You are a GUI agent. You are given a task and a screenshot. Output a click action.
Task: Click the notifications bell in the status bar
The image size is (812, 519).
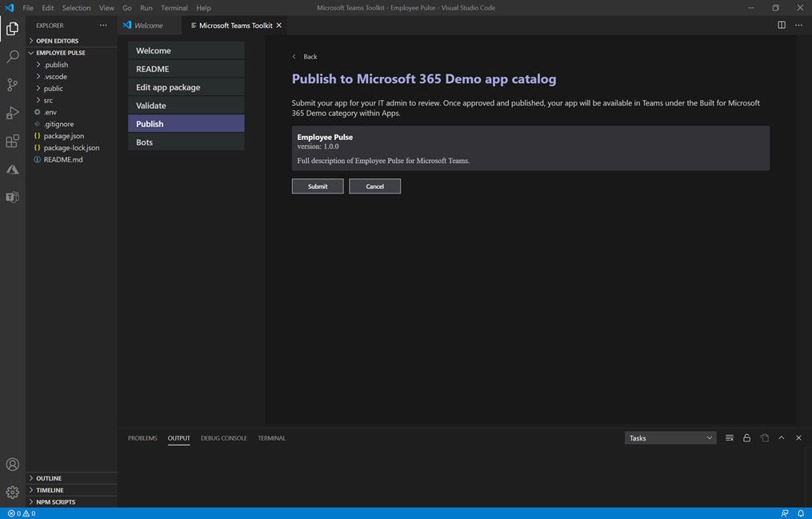click(800, 513)
